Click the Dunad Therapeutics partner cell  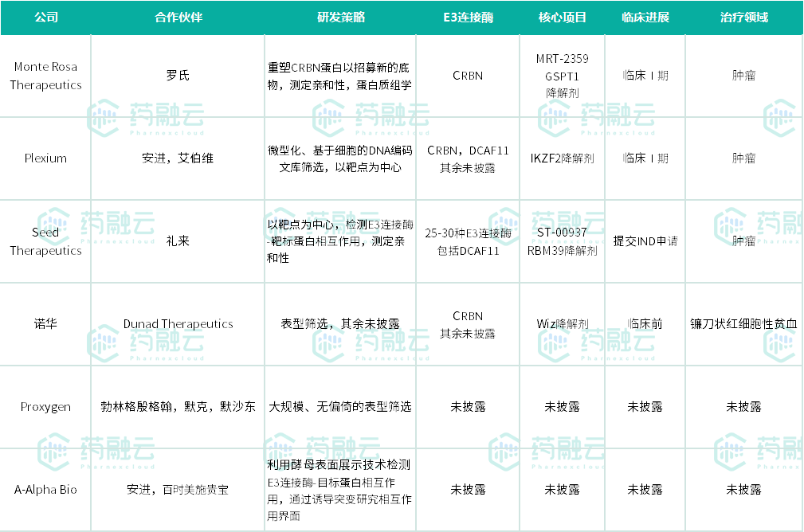tap(178, 324)
